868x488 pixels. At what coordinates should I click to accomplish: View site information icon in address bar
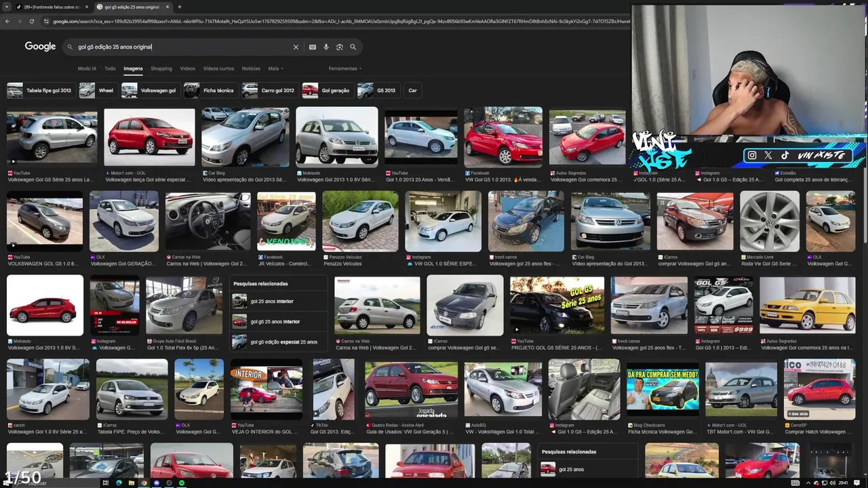46,21
